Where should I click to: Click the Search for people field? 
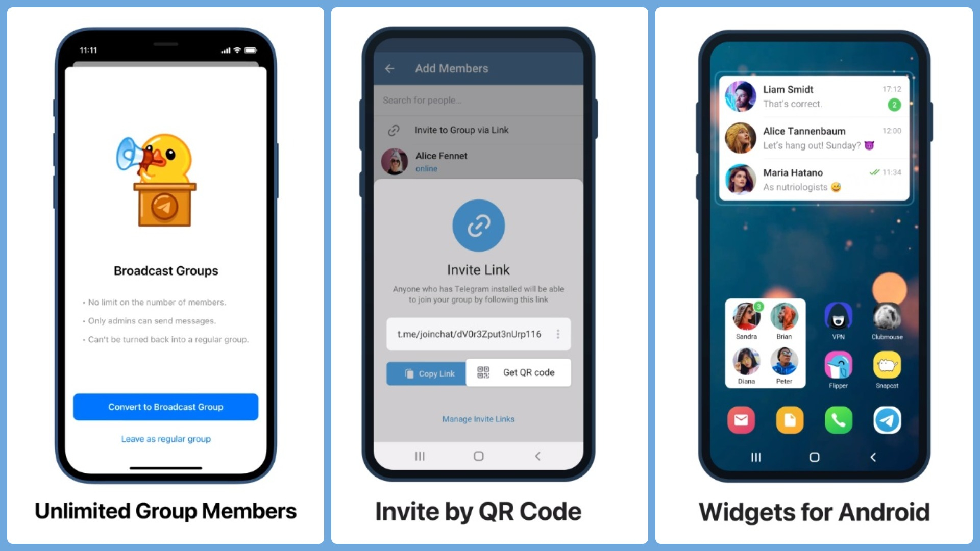click(478, 99)
